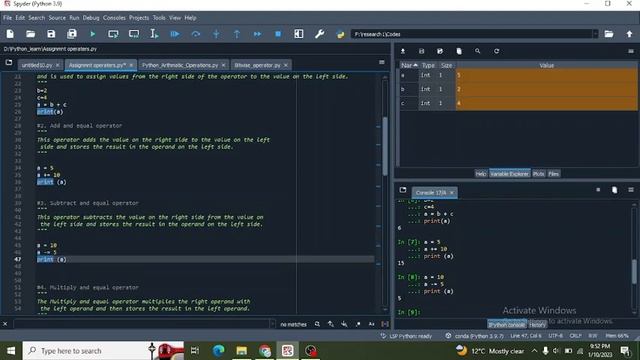Open History tab below console
The image size is (640, 360).
click(x=537, y=325)
